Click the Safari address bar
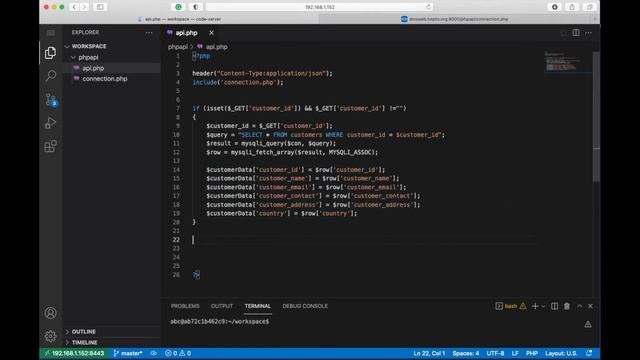The height and width of the screenshot is (360, 640). click(320, 7)
